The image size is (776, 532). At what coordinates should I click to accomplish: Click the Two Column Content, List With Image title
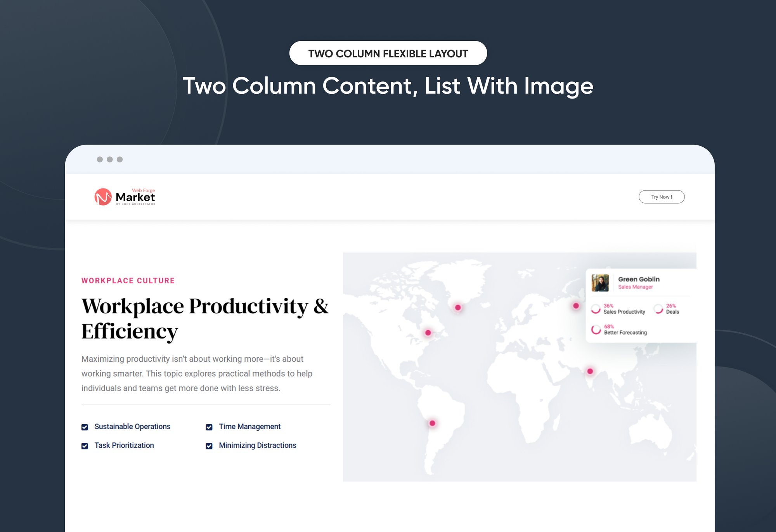tap(388, 86)
